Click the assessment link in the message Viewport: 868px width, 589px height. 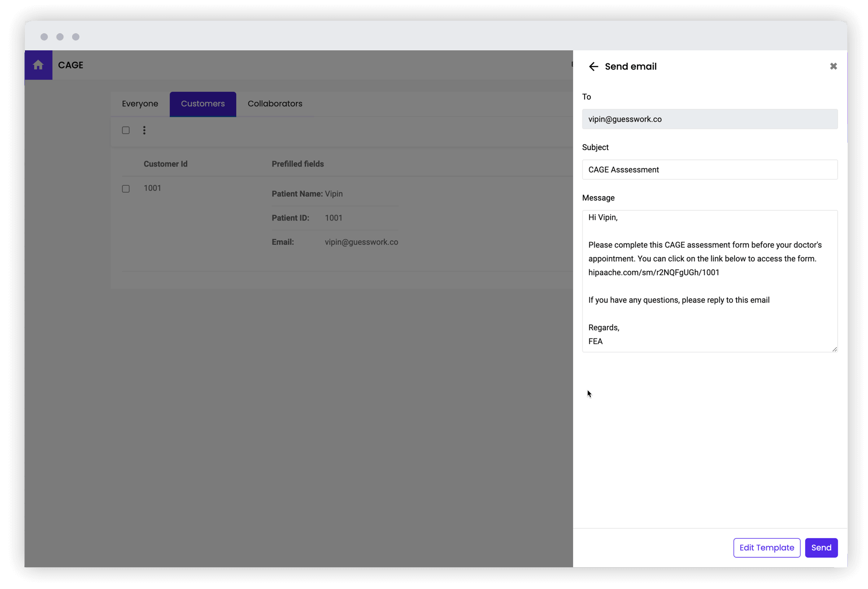(x=653, y=272)
